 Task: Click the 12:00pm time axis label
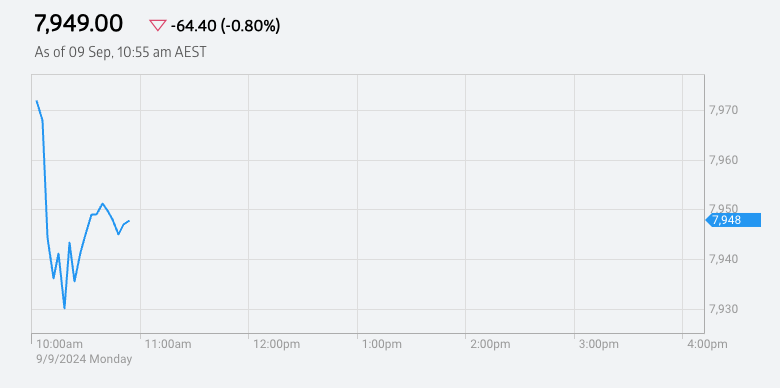(276, 344)
